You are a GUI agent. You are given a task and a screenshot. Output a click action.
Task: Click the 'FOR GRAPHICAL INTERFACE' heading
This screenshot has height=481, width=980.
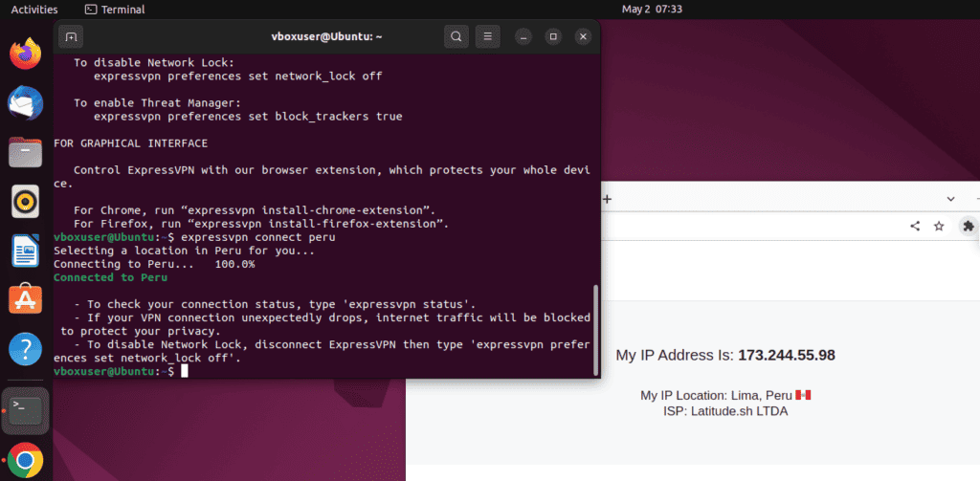click(x=130, y=143)
